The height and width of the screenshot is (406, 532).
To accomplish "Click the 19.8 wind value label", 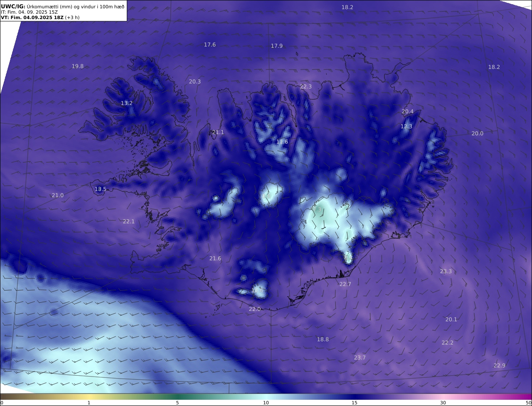I will [x=78, y=66].
